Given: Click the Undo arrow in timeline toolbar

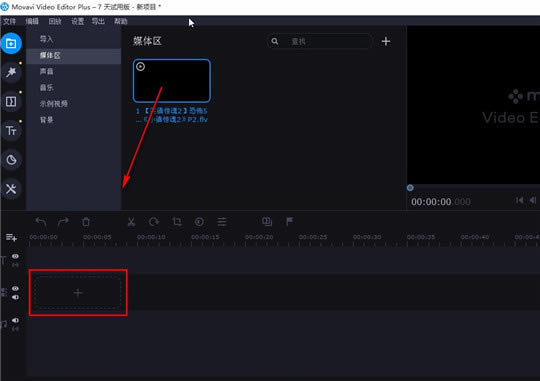Looking at the screenshot, I should pos(41,222).
